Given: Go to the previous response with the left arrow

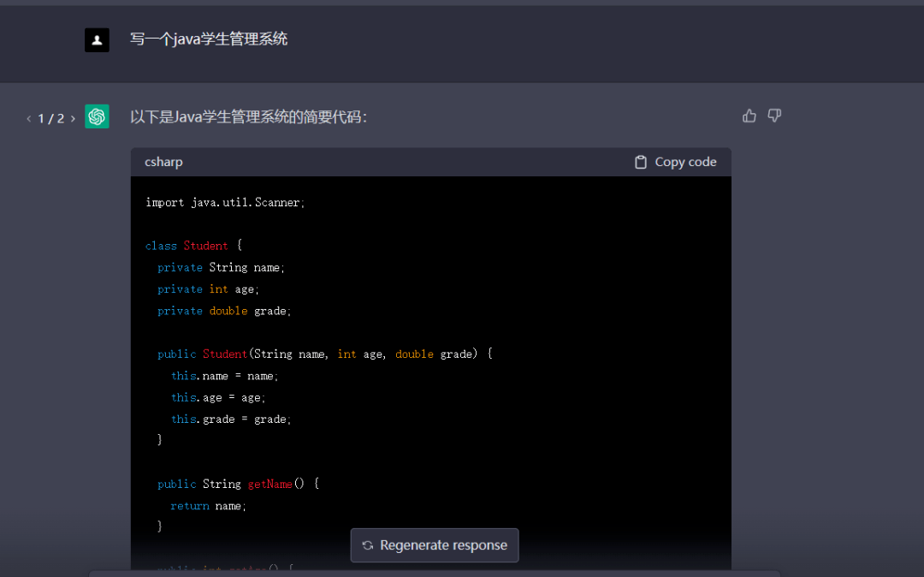Looking at the screenshot, I should click(x=28, y=118).
